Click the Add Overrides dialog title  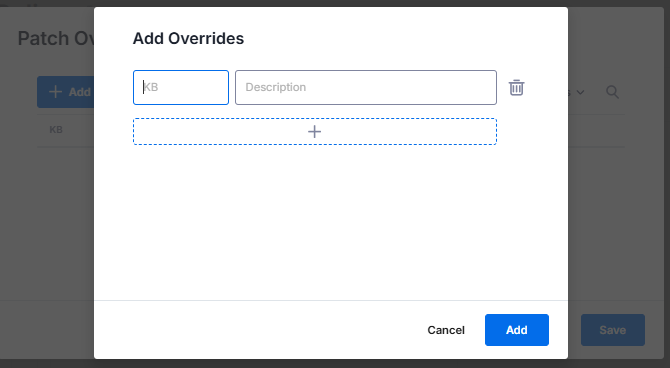pos(188,38)
